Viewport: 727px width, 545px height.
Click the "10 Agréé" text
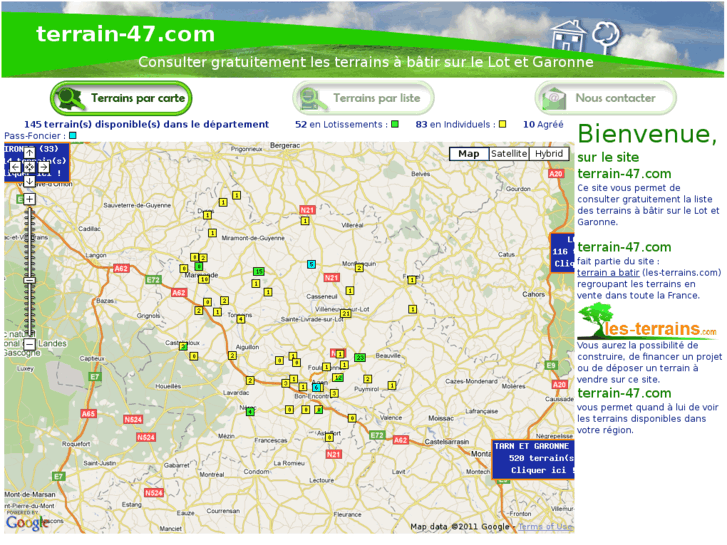click(543, 124)
